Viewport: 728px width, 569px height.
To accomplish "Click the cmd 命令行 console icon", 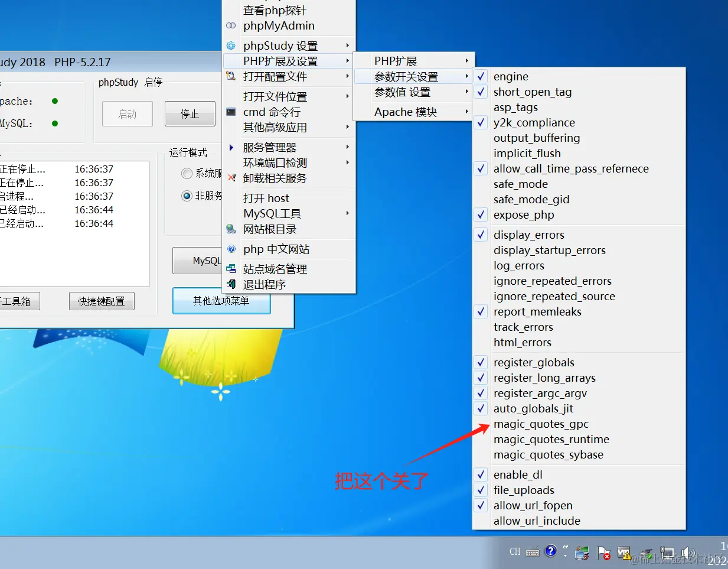I will coord(231,112).
